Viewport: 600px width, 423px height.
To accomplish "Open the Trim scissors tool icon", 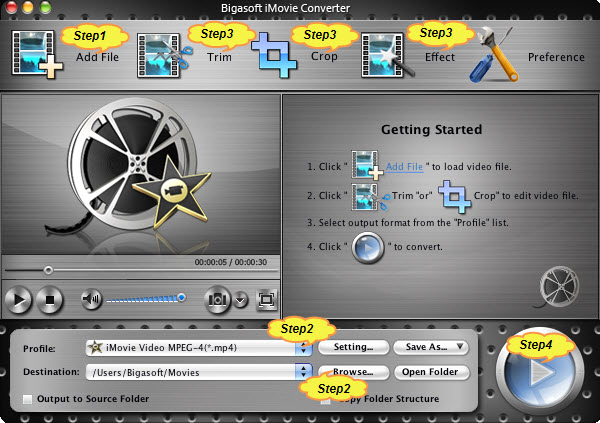I will point(165,56).
